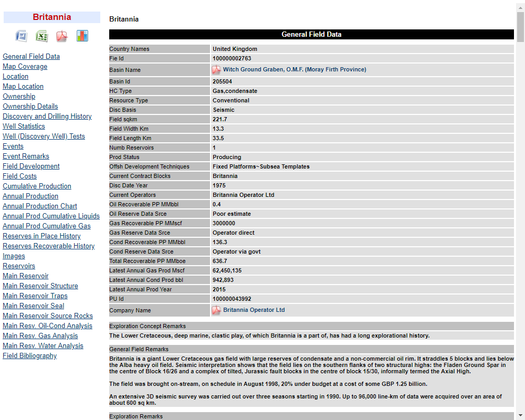Viewport: 525px width, 420px height.
Task: Open the Witch Ground Graben basin link
Action: [x=295, y=69]
